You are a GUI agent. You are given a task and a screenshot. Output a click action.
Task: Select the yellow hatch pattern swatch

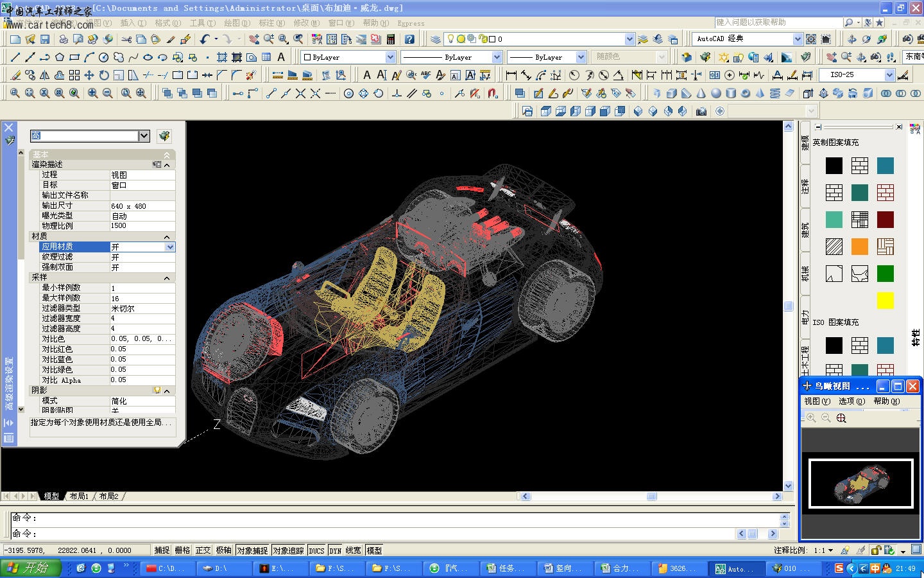tap(885, 301)
